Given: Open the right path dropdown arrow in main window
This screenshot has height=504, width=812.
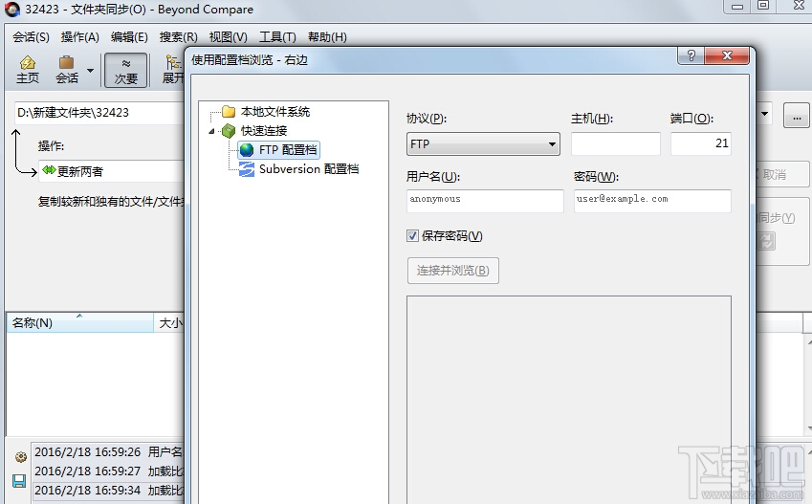Looking at the screenshot, I should pos(764,114).
